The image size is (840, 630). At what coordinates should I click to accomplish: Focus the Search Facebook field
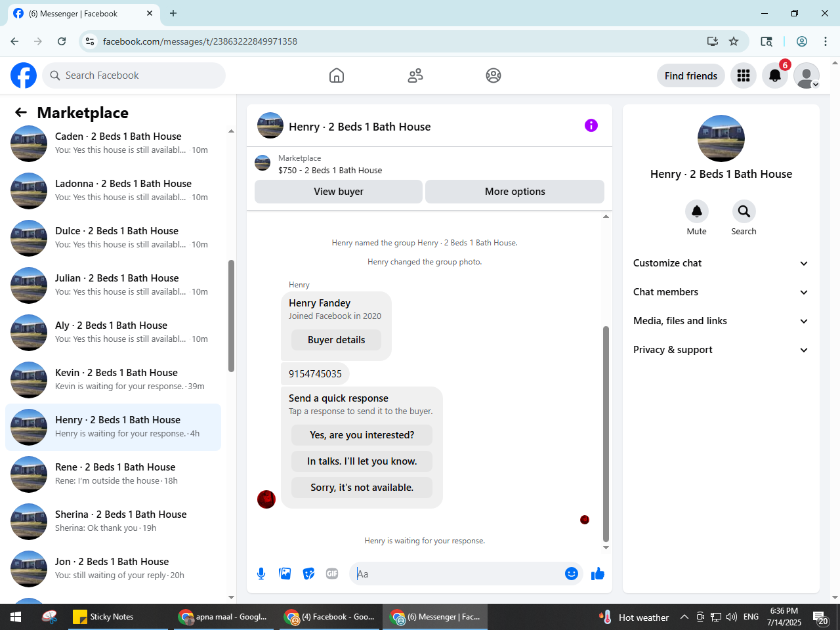pyautogui.click(x=134, y=75)
